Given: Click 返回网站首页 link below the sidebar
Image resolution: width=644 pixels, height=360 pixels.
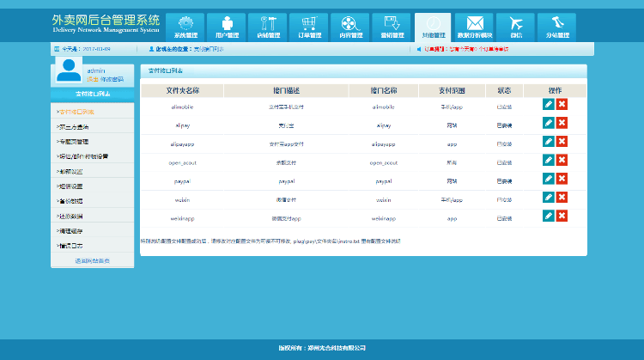Looking at the screenshot, I should click(x=92, y=260).
